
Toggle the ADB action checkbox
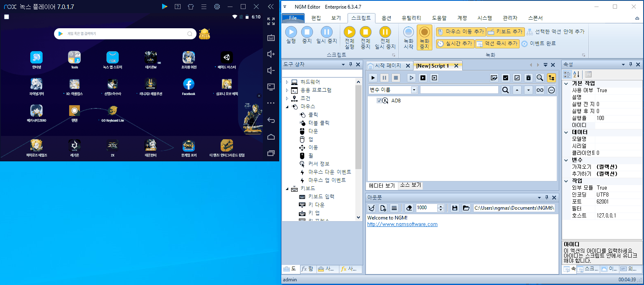[379, 101]
